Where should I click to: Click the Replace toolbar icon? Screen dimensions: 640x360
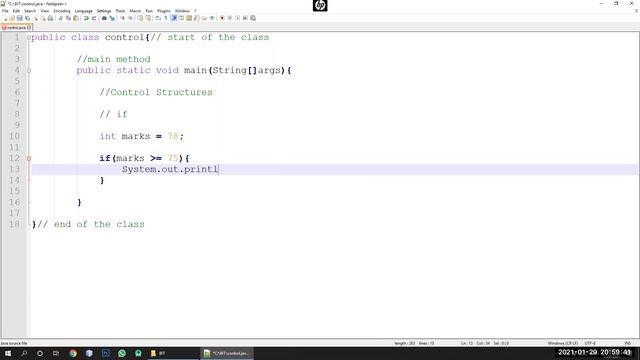click(112, 18)
